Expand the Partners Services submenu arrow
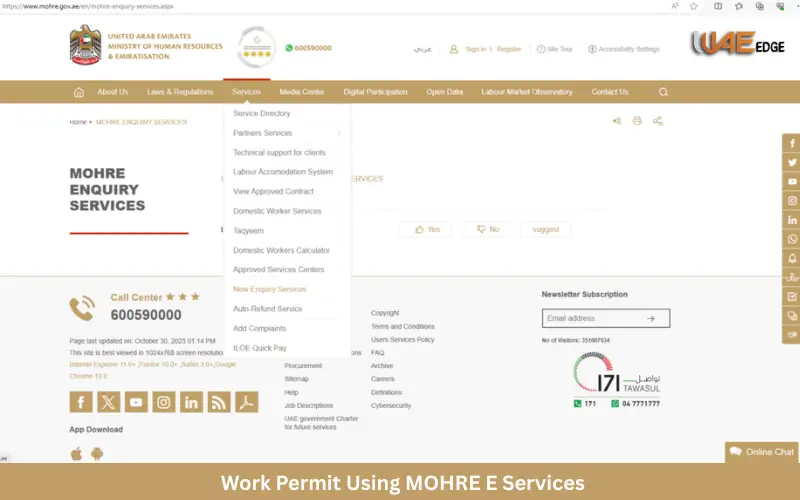Screen dimensions: 800x500 [x=339, y=133]
